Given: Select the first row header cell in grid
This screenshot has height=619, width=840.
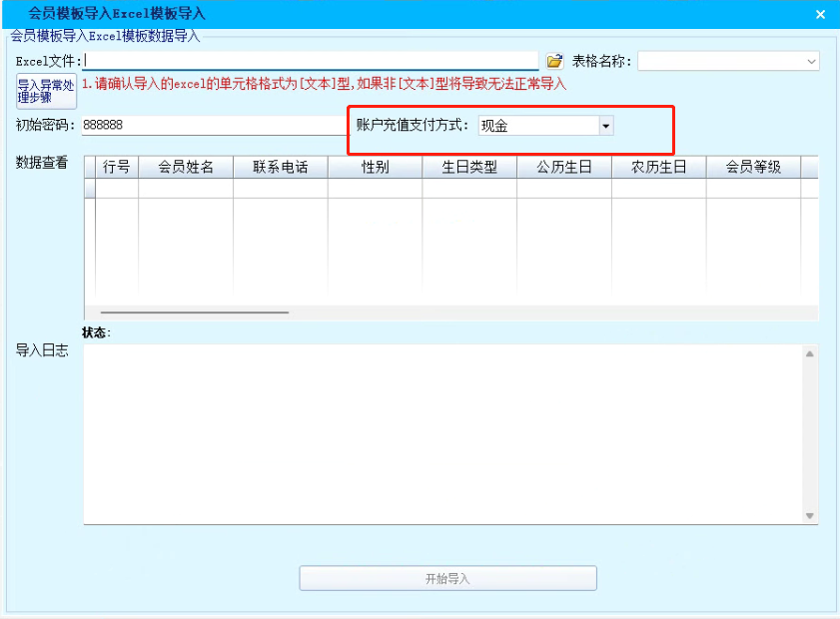Looking at the screenshot, I should pos(90,189).
